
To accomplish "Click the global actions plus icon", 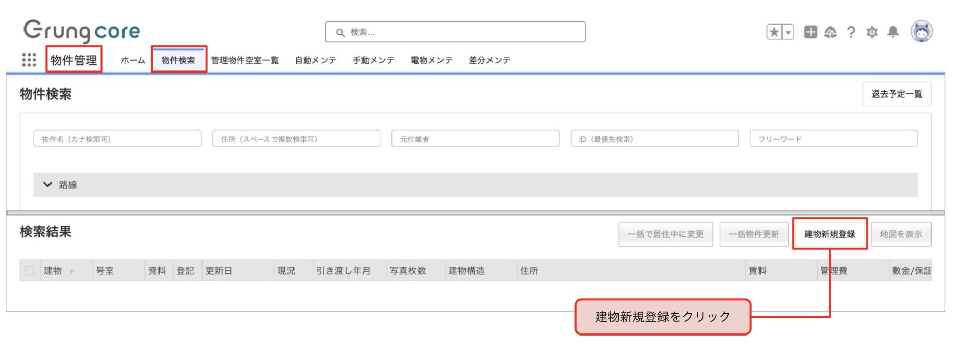I will 811,32.
